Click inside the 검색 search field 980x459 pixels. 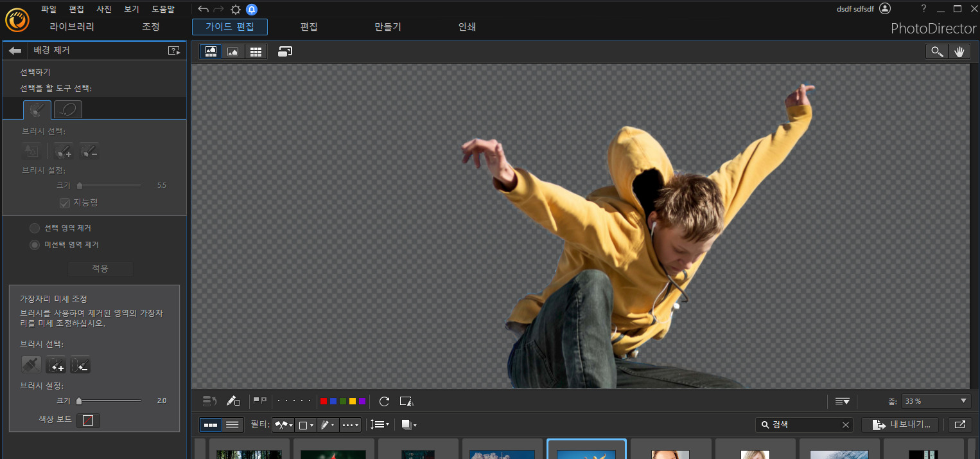pos(805,425)
